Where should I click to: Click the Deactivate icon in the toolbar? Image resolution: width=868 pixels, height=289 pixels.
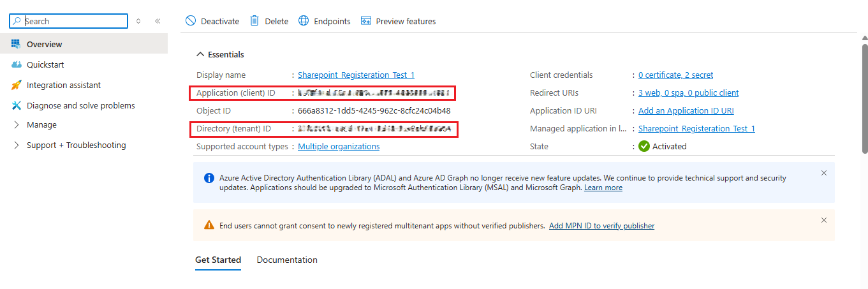click(191, 21)
